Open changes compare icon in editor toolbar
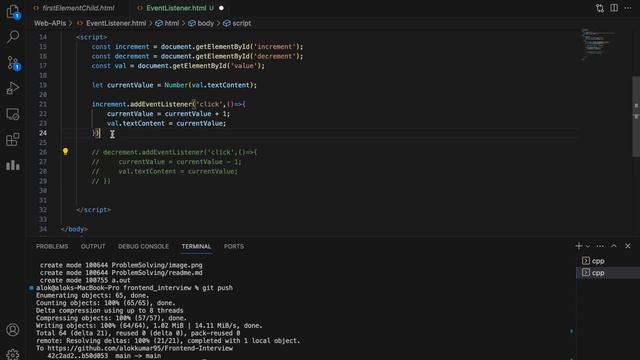This screenshot has width=640, height=360. tap(600, 8)
